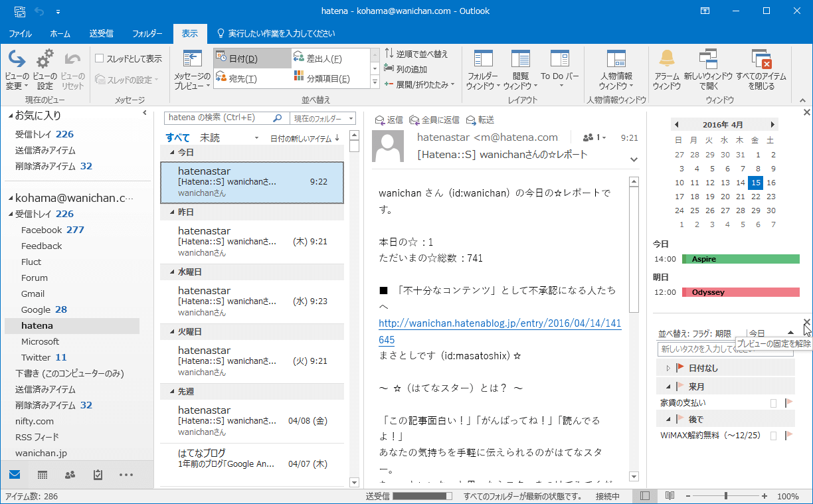Open the search scope 現在のフォルダー dropdown

click(323, 118)
